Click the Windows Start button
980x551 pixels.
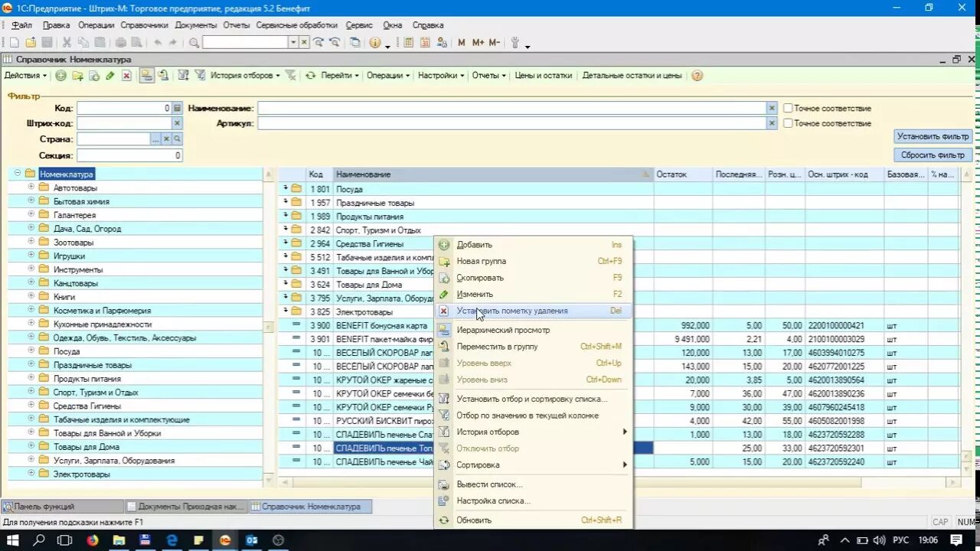point(13,540)
